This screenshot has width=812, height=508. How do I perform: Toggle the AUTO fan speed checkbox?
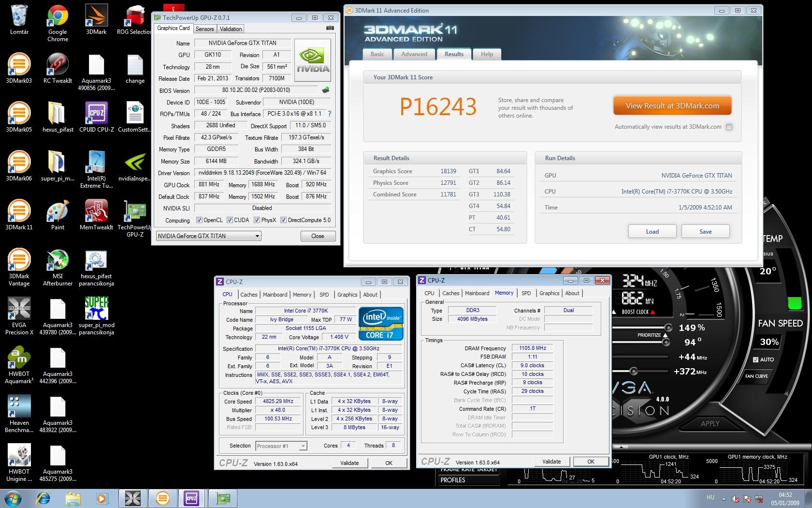[755, 359]
